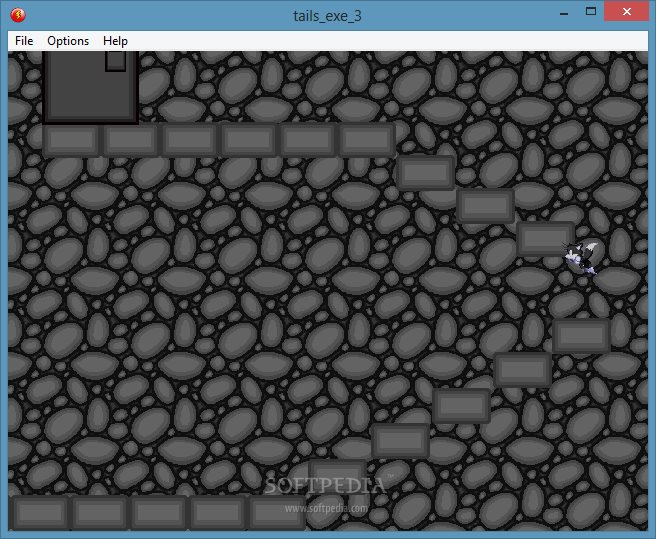Click the large dark door block at top left
Image resolution: width=656 pixels, height=539 pixels.
pos(91,87)
